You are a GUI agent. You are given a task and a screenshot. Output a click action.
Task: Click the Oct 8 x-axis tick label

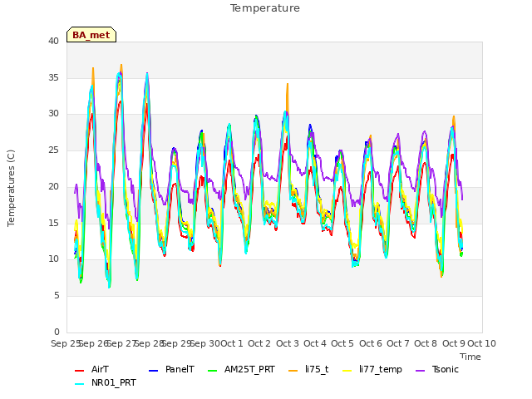click(426, 343)
